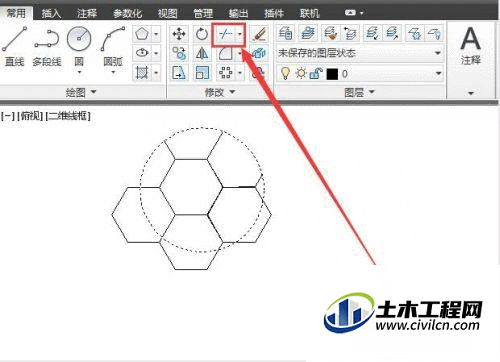Image resolution: width=500 pixels, height=362 pixels.
Task: Click the Layer Unisolate icon
Action: [392, 33]
